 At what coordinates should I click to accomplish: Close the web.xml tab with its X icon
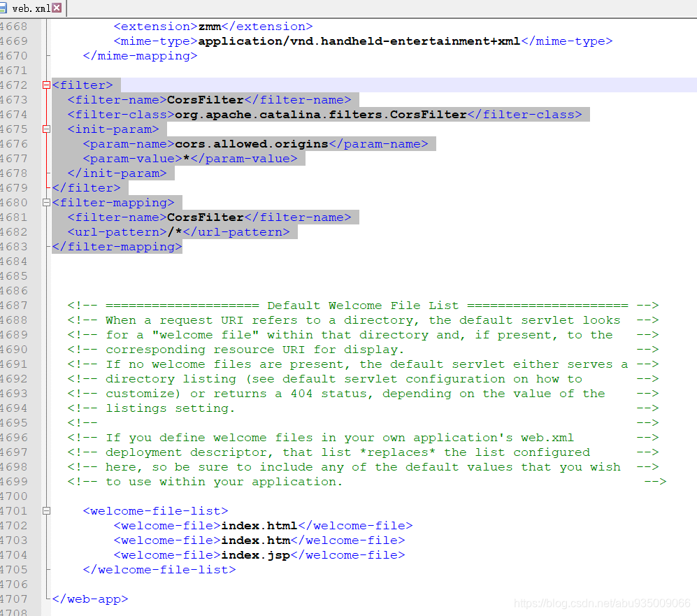point(57,8)
